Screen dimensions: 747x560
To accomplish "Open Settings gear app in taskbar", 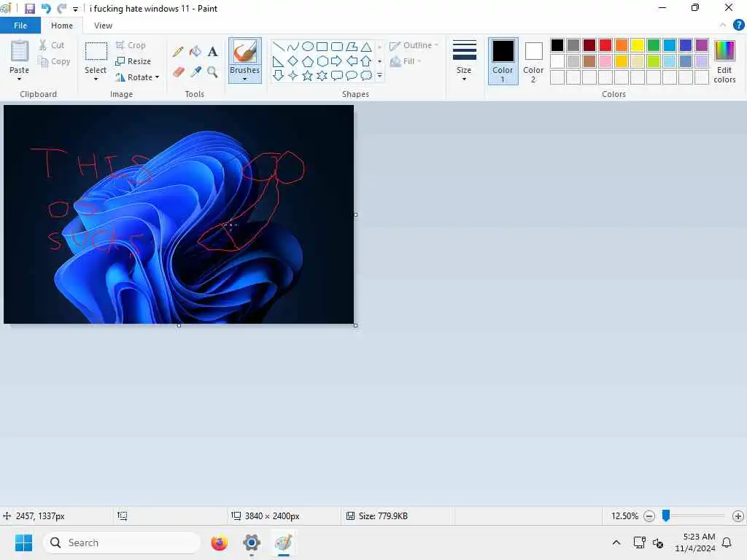I will tap(252, 542).
